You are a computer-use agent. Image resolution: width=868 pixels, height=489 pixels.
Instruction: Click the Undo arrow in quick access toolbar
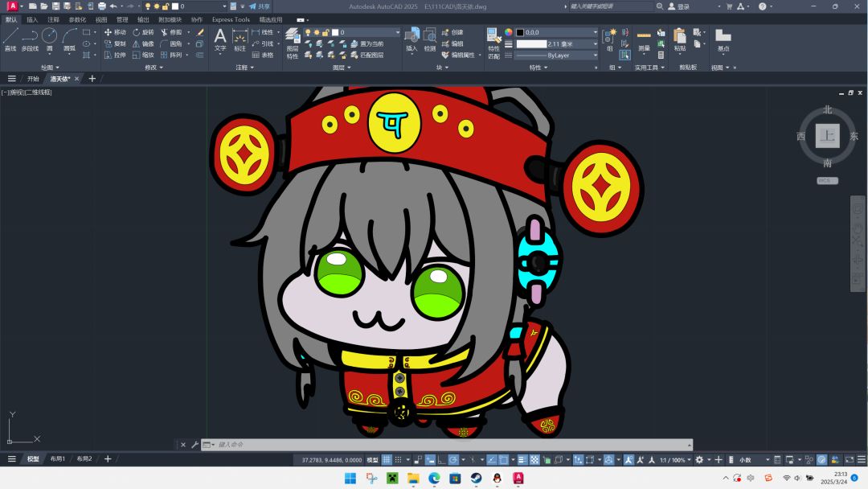(x=113, y=6)
